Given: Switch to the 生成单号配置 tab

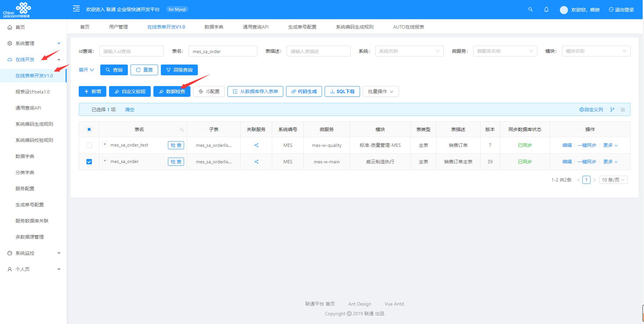Looking at the screenshot, I should (302, 27).
